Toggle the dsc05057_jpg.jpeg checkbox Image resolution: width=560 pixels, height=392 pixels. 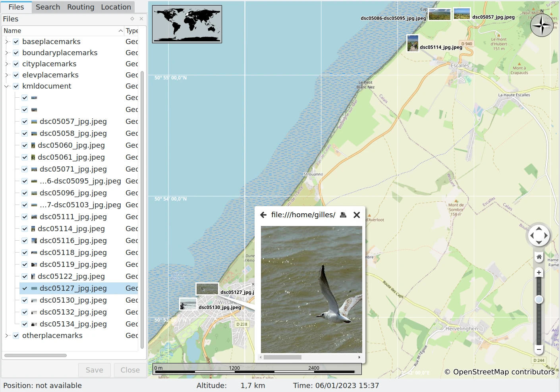25,122
